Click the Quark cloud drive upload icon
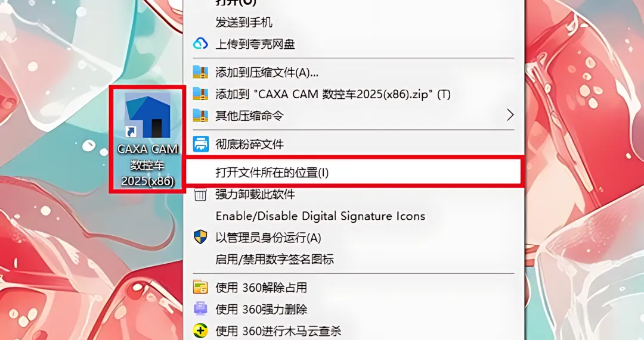 tap(200, 43)
